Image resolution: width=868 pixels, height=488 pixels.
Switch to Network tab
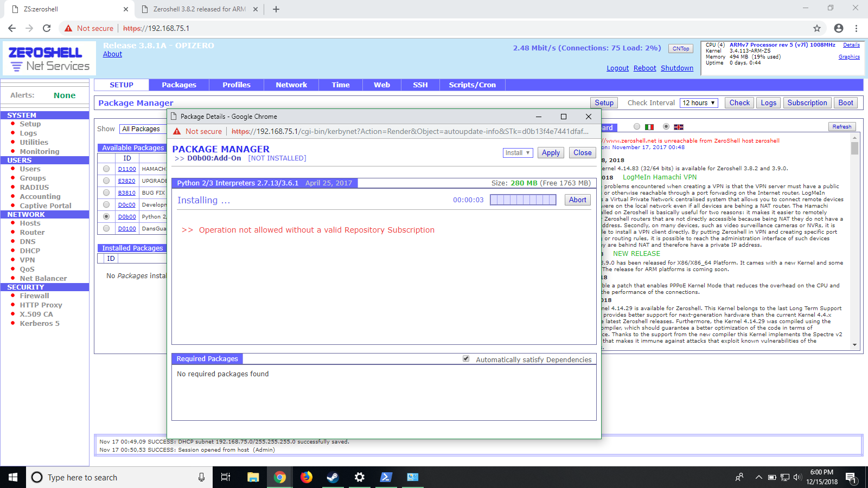point(291,85)
